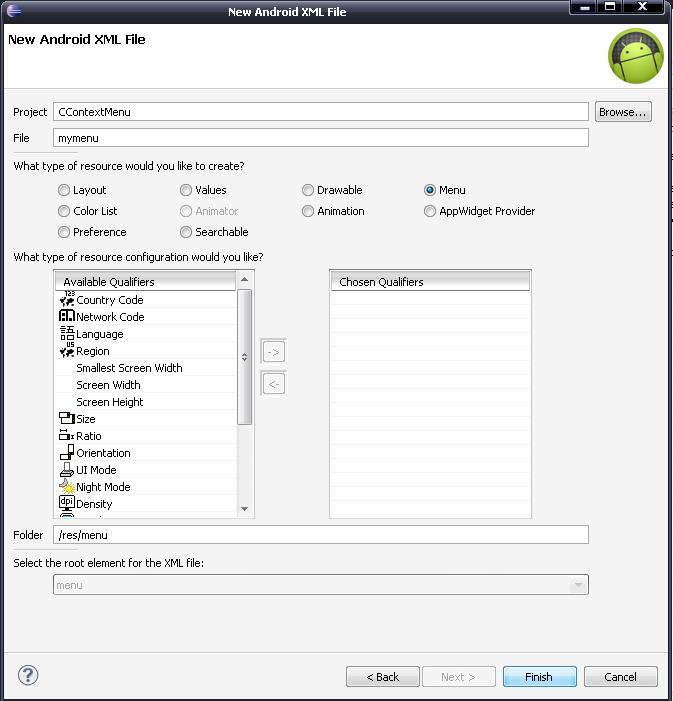Click the Country Code qualifier icon
This screenshot has height=701, width=673.
(x=67, y=299)
